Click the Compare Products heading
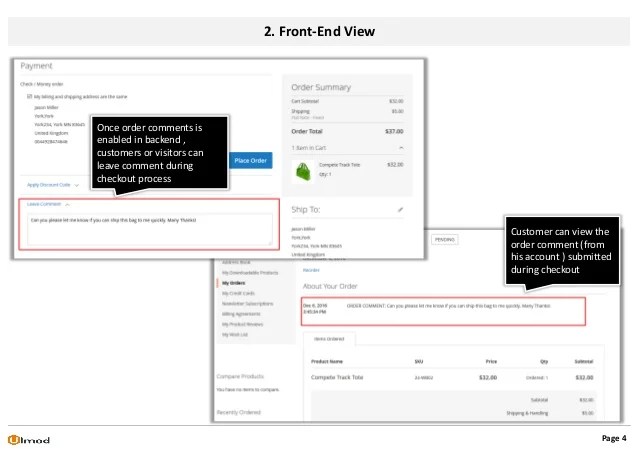This screenshot has width=638, height=451. coord(240,376)
